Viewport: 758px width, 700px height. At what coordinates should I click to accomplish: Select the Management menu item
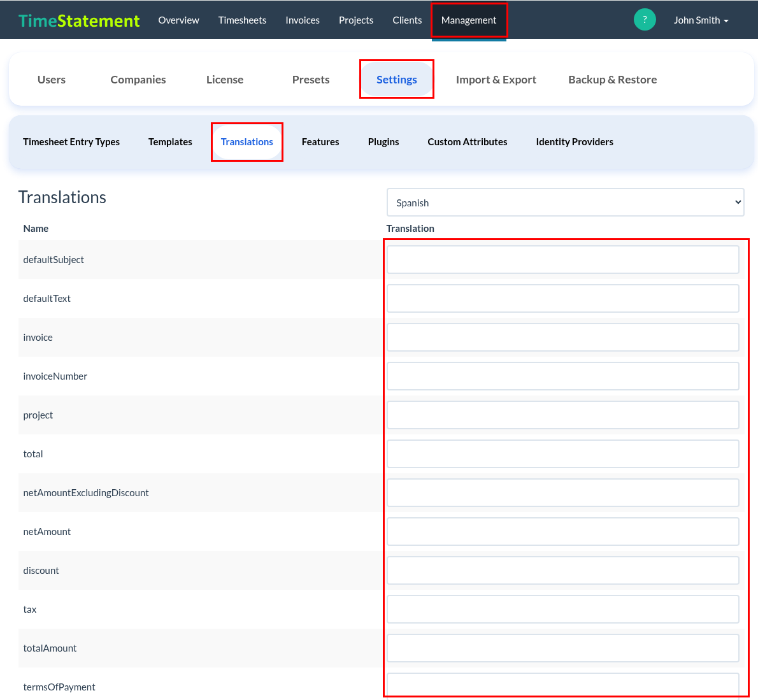coord(469,20)
